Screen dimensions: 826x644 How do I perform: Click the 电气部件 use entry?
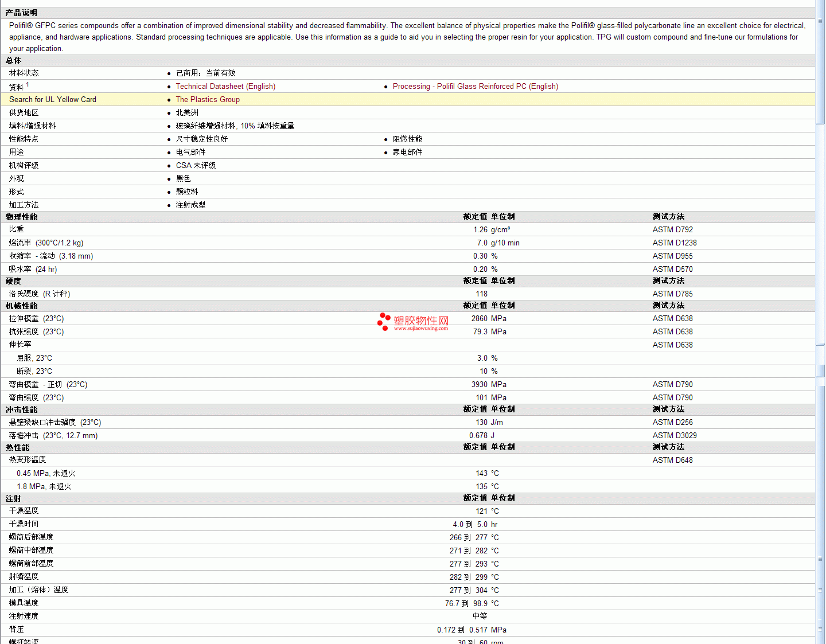(x=190, y=152)
